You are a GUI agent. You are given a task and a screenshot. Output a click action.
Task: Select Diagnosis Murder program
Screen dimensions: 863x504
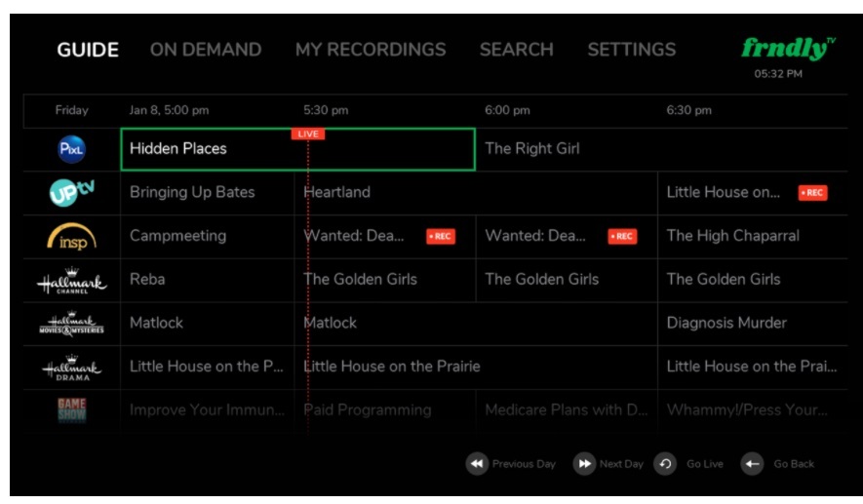pos(753,323)
